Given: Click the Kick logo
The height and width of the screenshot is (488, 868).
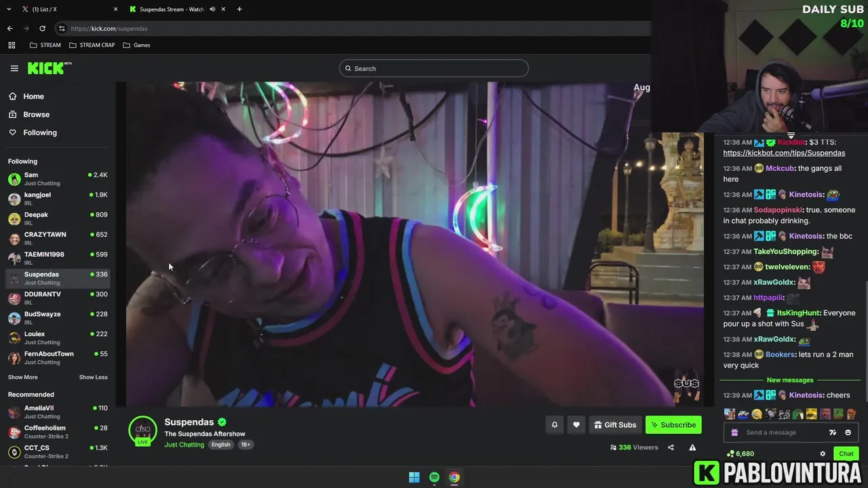Looking at the screenshot, I should [x=50, y=68].
